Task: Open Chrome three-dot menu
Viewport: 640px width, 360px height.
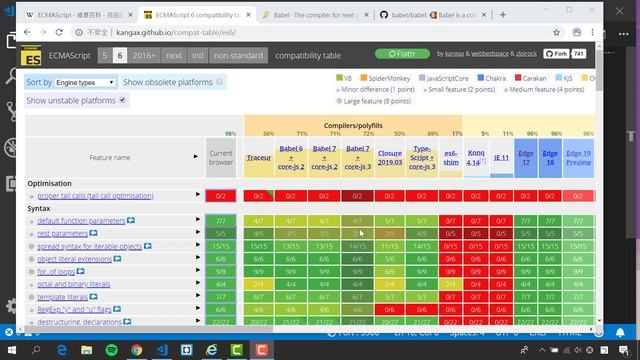Action: tap(592, 32)
